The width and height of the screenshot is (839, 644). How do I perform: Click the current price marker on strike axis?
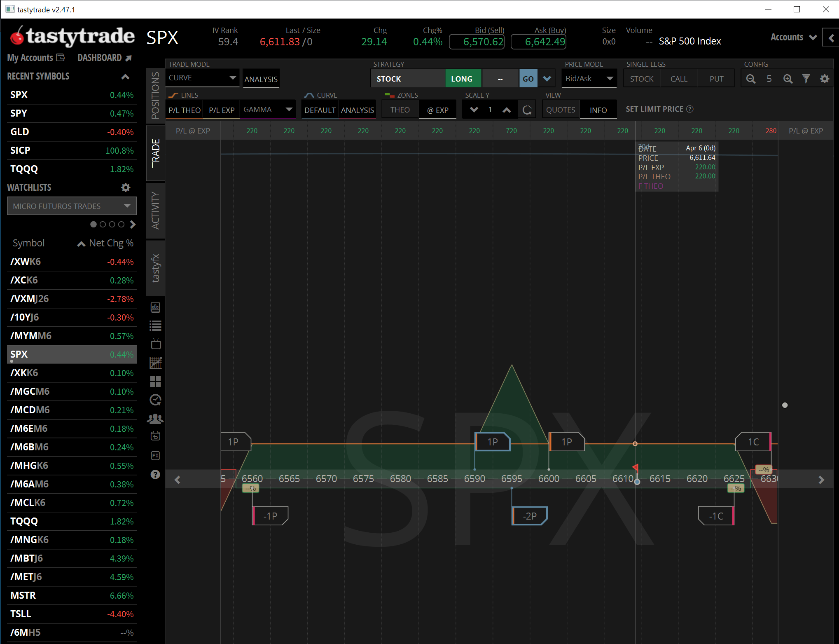click(637, 481)
